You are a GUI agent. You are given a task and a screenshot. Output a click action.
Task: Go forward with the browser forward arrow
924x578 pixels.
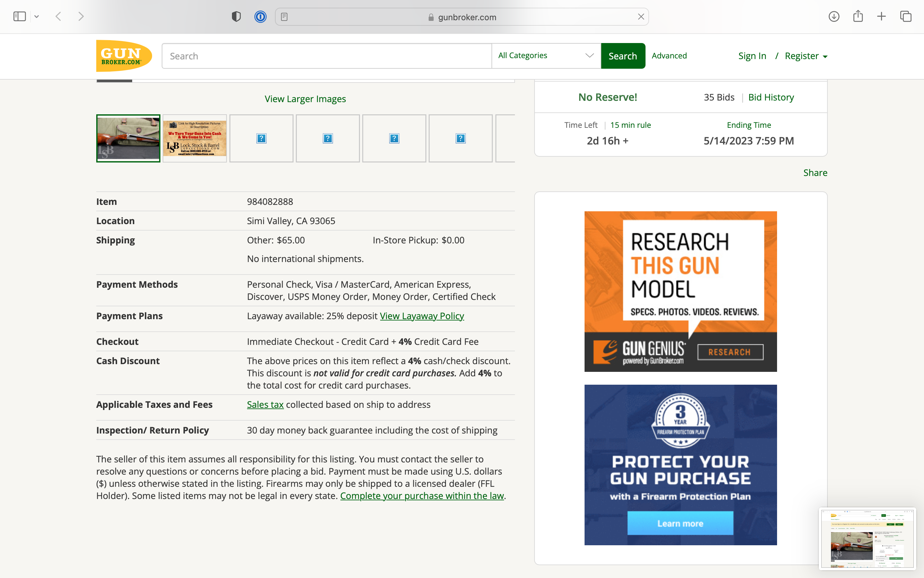tap(81, 16)
